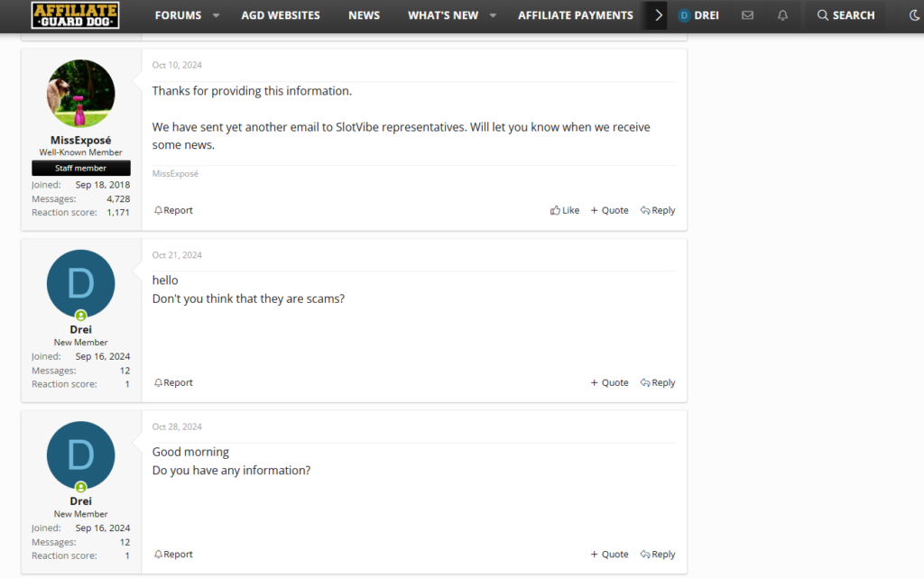
Task: Like MissExposé's Oct 10 post
Action: coord(565,210)
